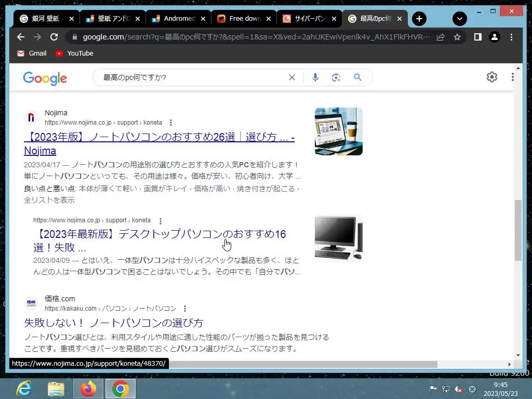Viewport: 532px width, 399px height.
Task: Launch Internet Explorer from the taskbar
Action: [x=24, y=389]
